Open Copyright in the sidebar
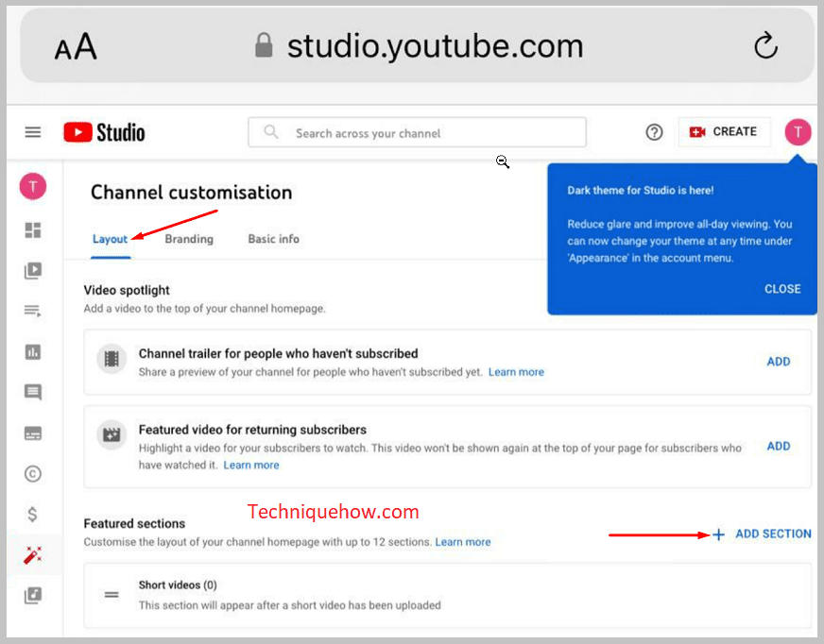This screenshot has height=644, width=824. 32,474
